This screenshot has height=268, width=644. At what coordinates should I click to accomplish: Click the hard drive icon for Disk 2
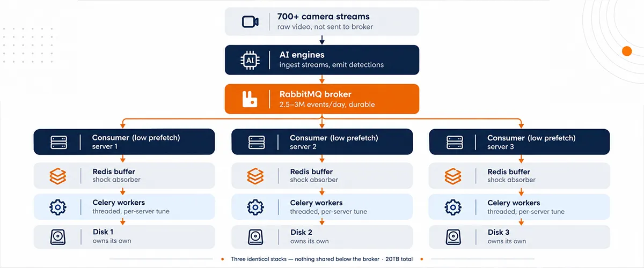pos(257,237)
